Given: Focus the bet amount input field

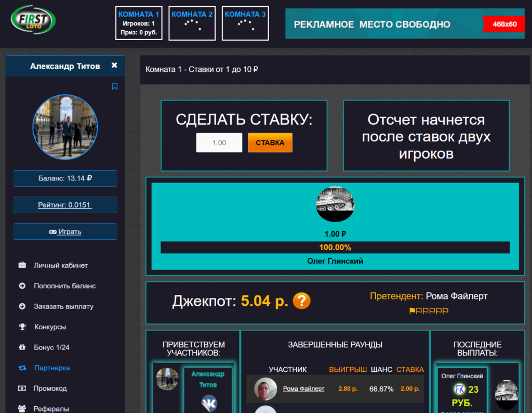Looking at the screenshot, I should pos(219,143).
